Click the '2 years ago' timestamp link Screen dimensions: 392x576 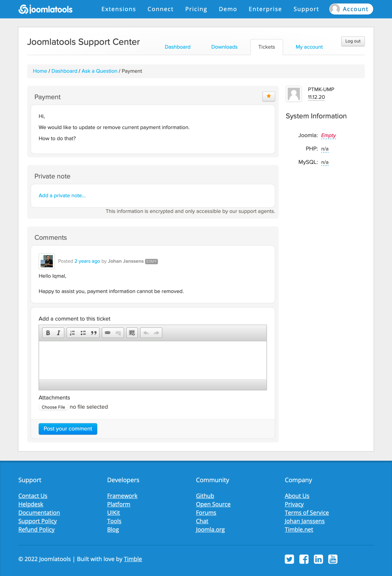click(x=87, y=261)
